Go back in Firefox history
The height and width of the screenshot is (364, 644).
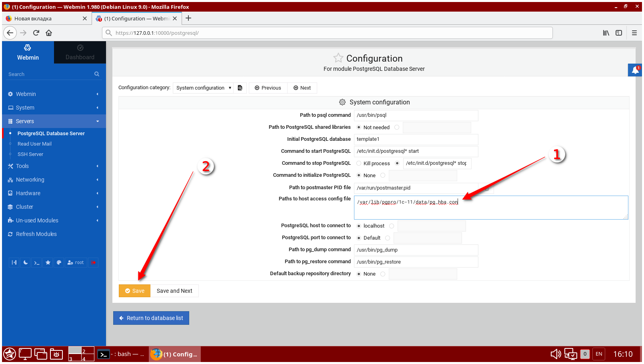click(10, 33)
